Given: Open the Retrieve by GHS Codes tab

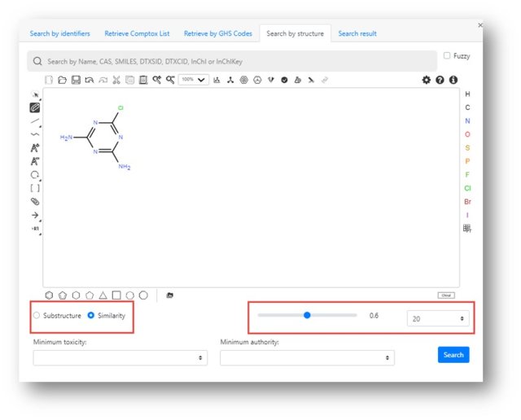Looking at the screenshot, I should coord(217,33).
